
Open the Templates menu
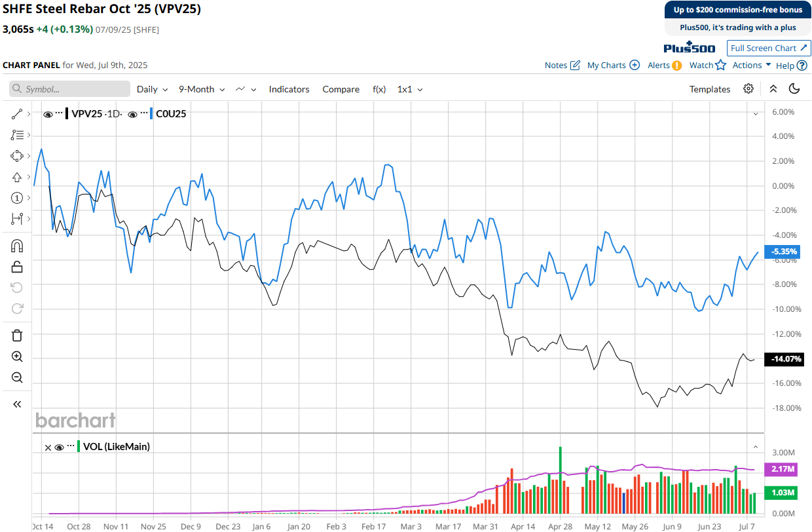pos(710,89)
